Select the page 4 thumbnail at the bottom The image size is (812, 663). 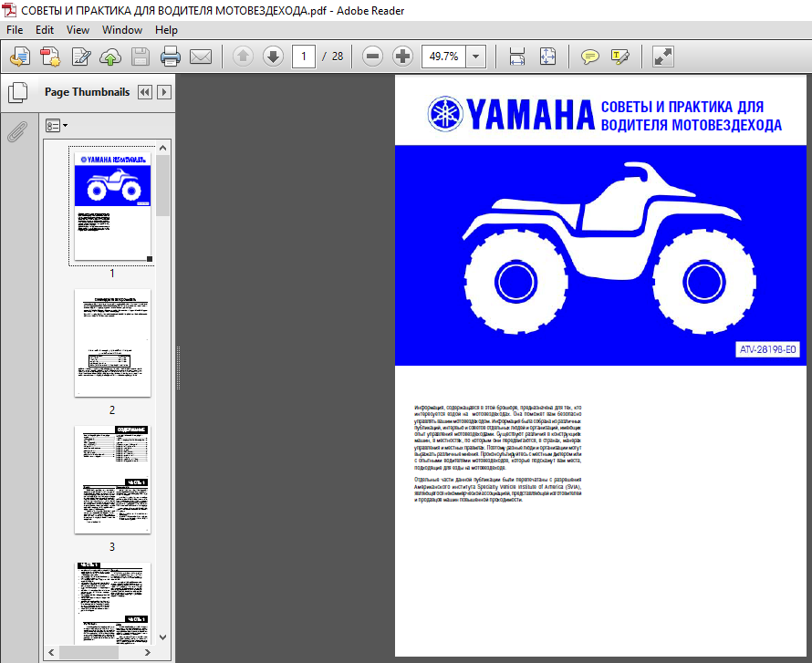(112, 604)
